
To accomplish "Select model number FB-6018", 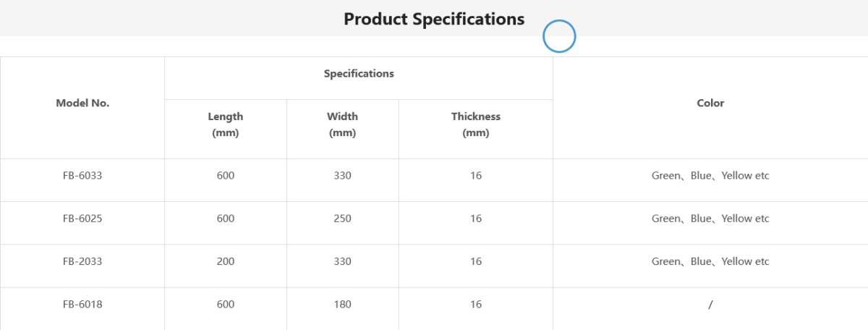I will pos(82,305).
